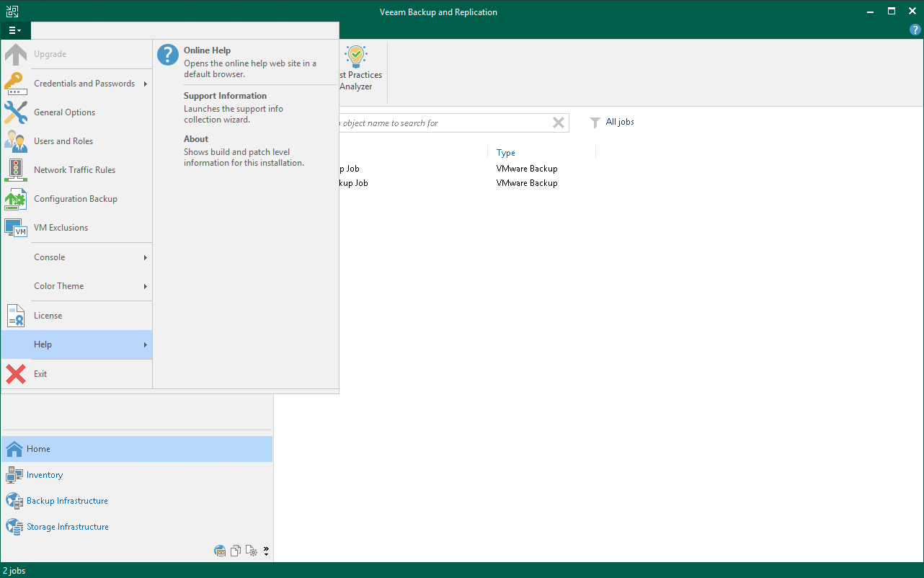Expand navigation pane overflow chevron button

[x=266, y=551]
